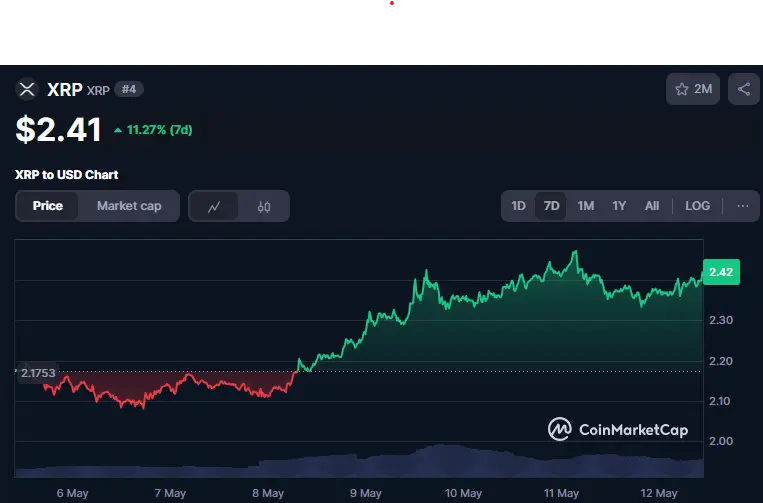Click the volume bars area under chart
Screen dimensions: 763x503
[359, 462]
